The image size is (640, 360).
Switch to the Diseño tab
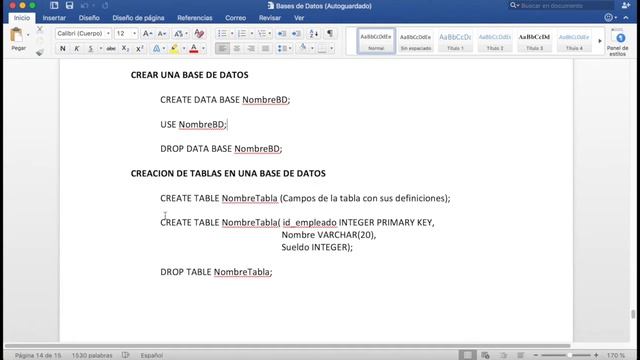click(89, 18)
